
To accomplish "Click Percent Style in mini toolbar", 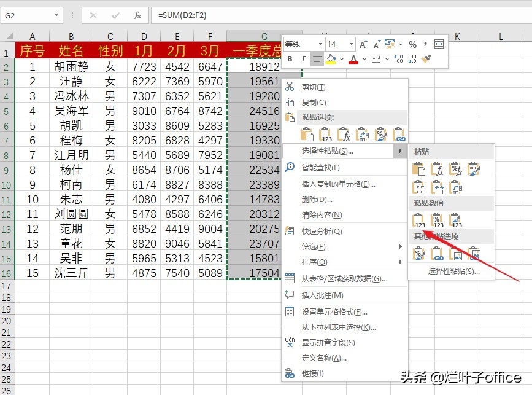I will (412, 44).
